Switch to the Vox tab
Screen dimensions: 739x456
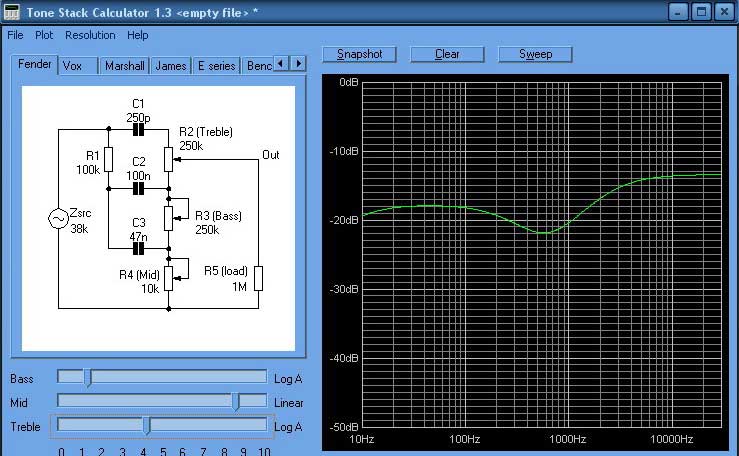[78, 66]
